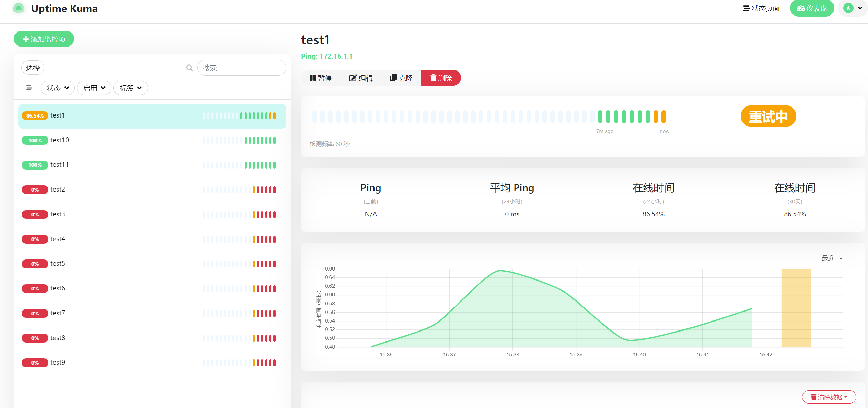This screenshot has height=408, width=868.
Task: Click the 0% badge on test9
Action: [35, 363]
